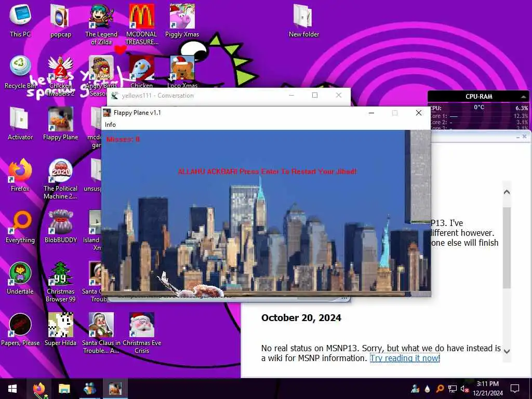This screenshot has height=399, width=532.
Task: Launch The Legend of Zilda shortcut
Action: click(x=101, y=24)
